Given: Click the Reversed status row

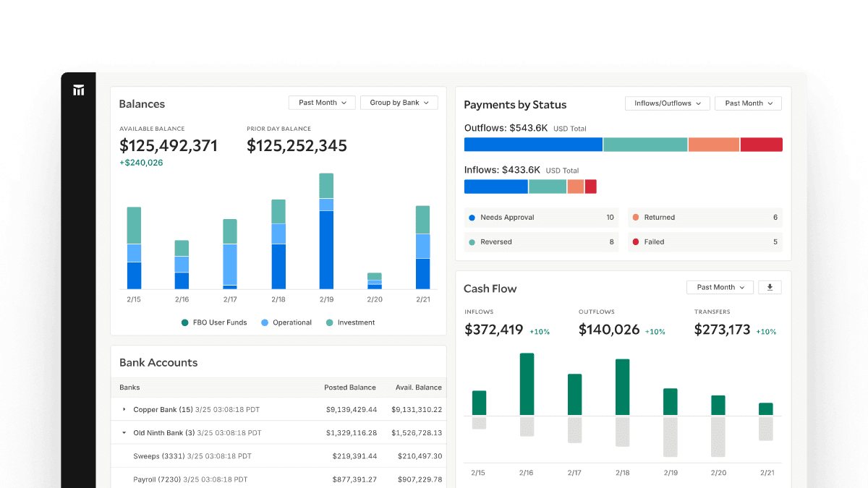Looking at the screenshot, I should point(541,242).
